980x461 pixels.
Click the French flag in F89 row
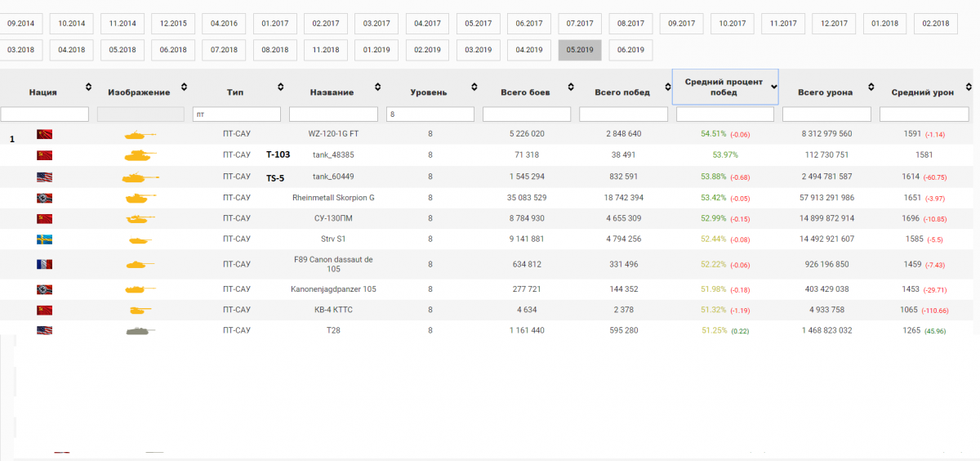44,264
